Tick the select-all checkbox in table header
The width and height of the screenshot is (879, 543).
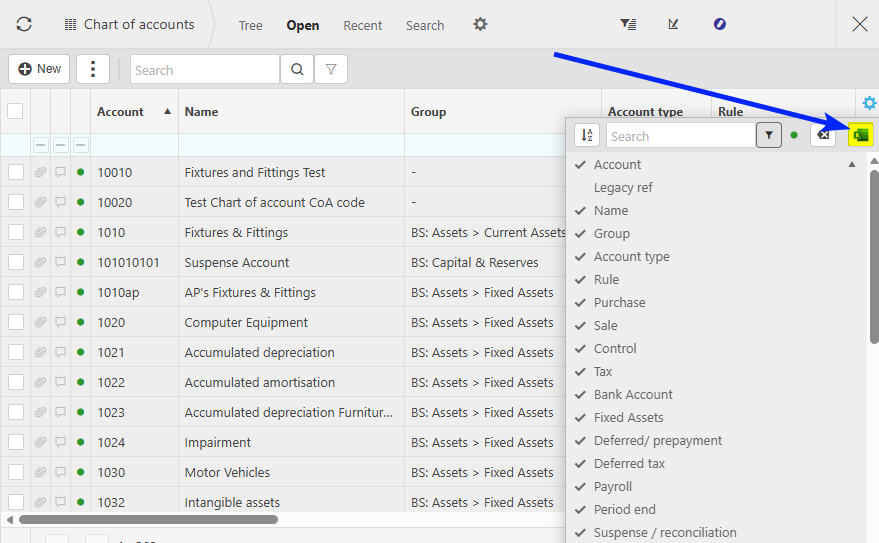15,111
